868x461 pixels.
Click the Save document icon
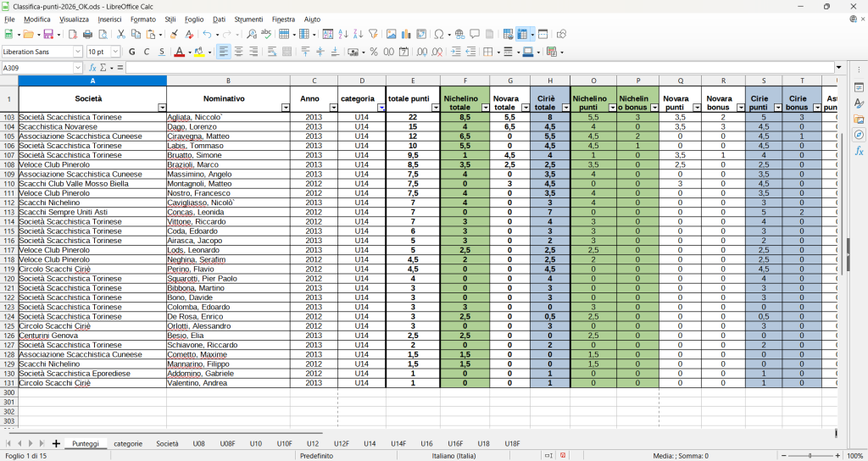48,35
